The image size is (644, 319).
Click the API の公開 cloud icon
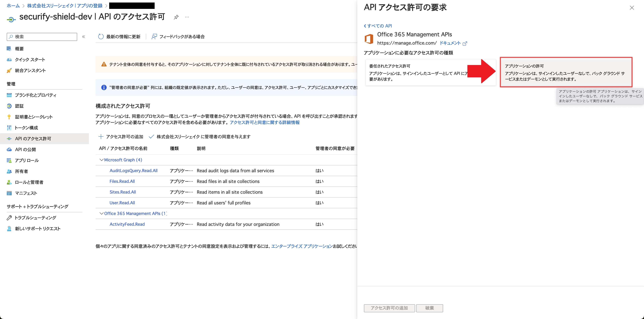pos(9,149)
